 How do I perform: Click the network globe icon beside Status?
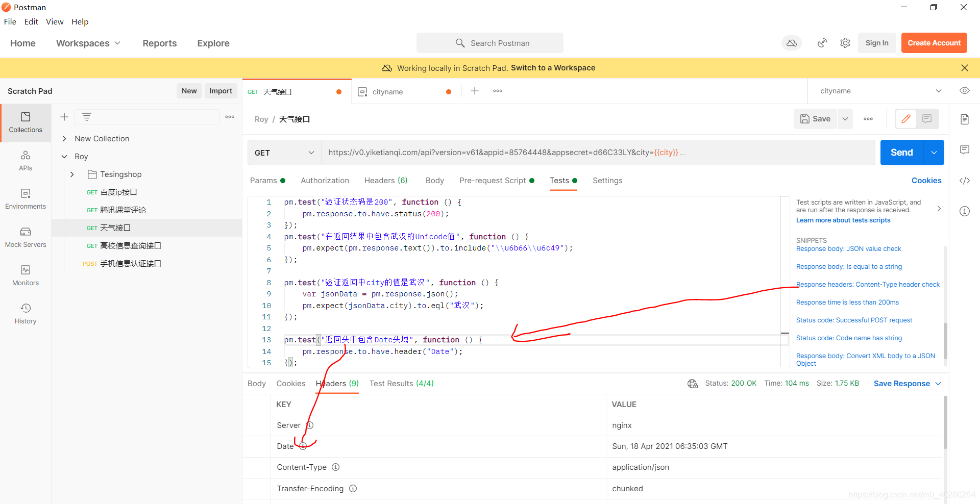pyautogui.click(x=693, y=384)
